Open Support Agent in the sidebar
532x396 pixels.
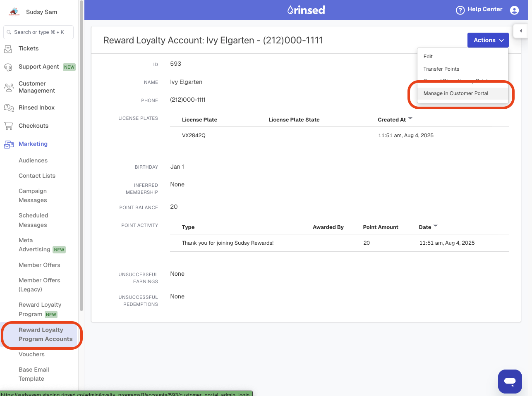click(39, 67)
